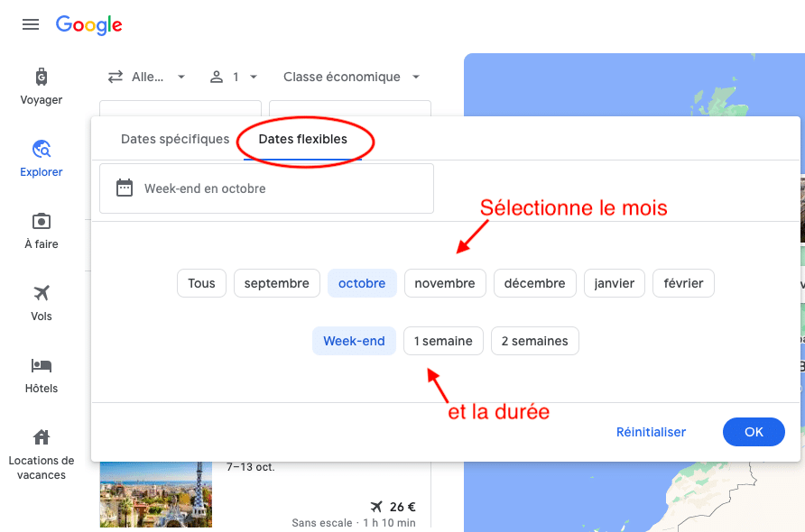The height and width of the screenshot is (532, 805).
Task: Click the Réinitialiser link
Action: click(x=651, y=432)
